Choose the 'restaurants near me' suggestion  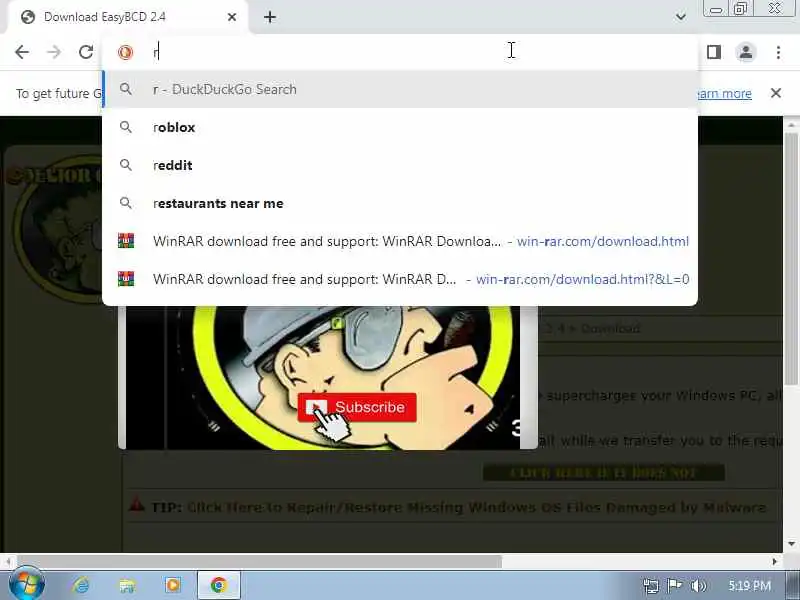click(400, 203)
